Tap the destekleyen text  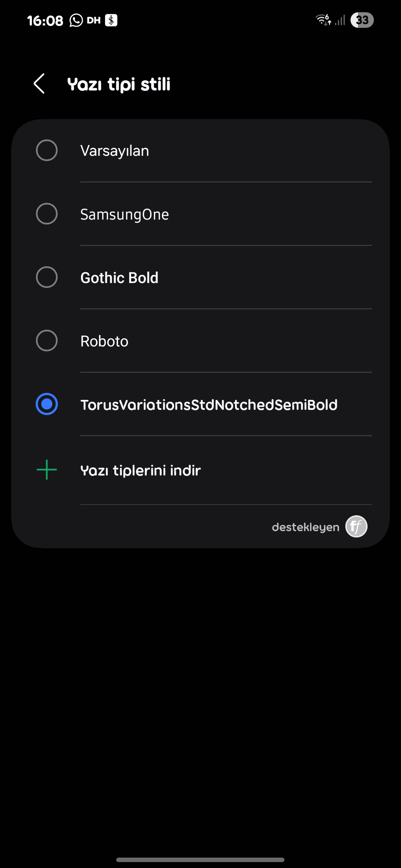[306, 527]
